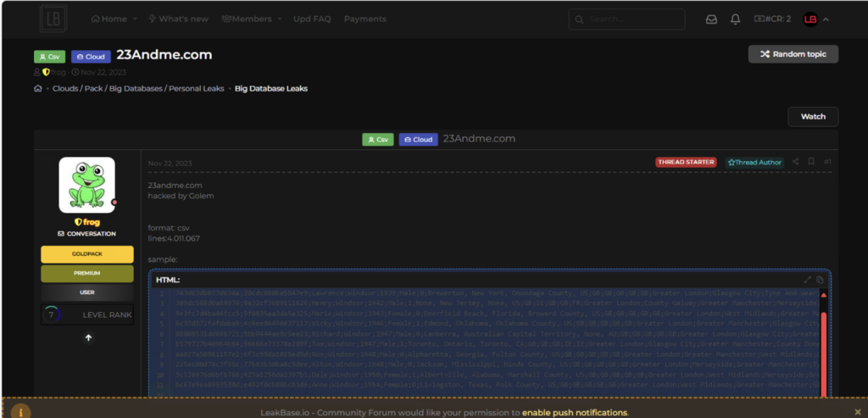Click the code block vertical scrollbar

[x=822, y=348]
